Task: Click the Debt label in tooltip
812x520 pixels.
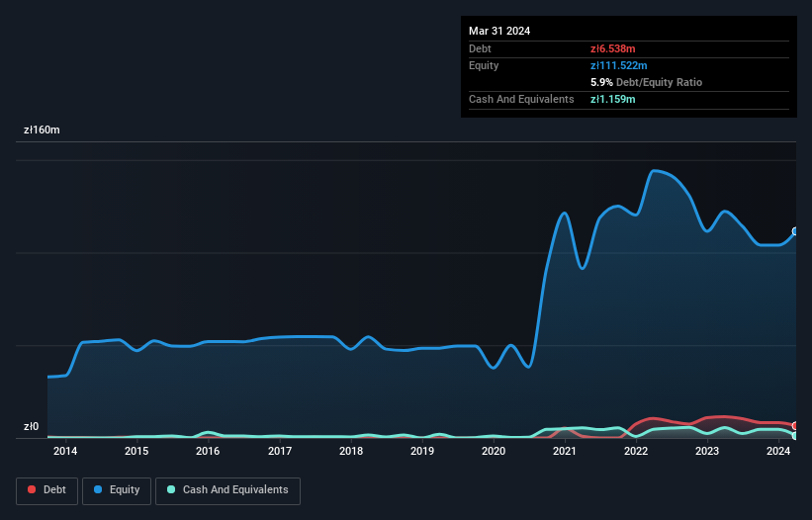Action: [x=480, y=48]
